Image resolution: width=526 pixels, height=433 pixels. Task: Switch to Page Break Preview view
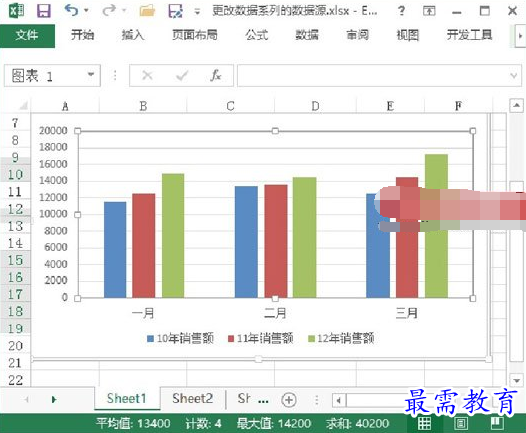click(x=497, y=423)
